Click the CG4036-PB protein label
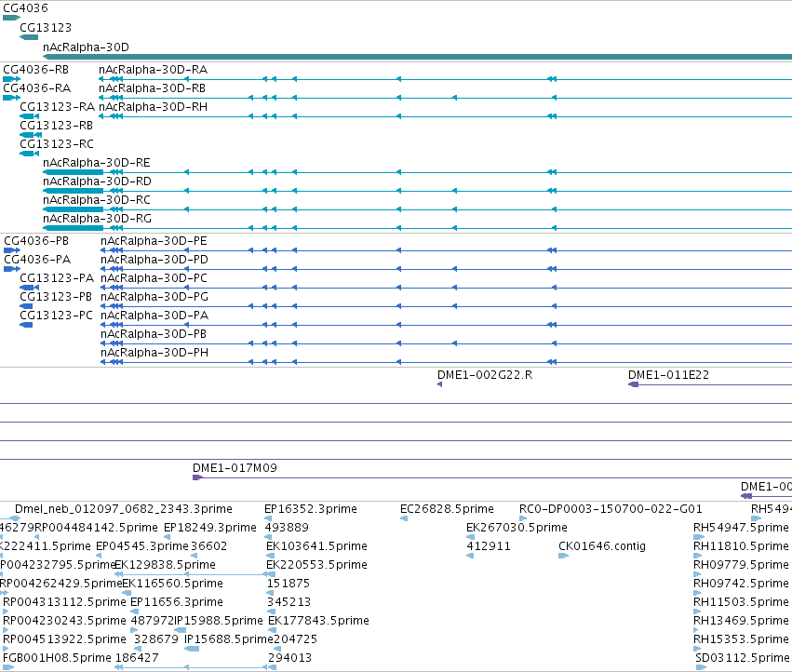 point(36,240)
